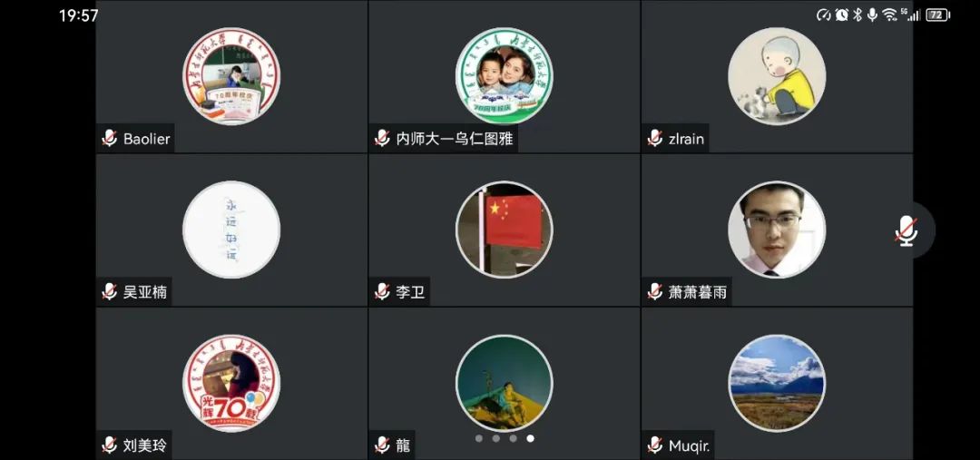Open Baolier's avatar thumbnail

231,76
